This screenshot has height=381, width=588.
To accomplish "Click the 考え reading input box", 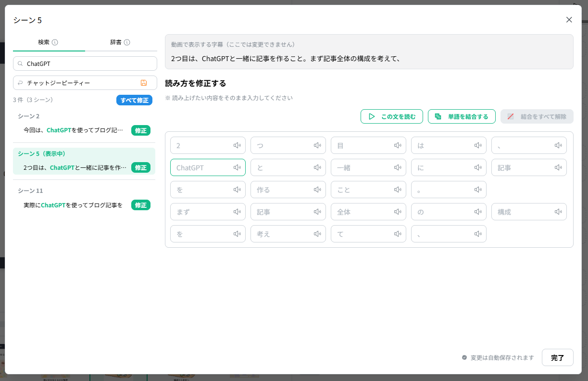I will coord(288,234).
